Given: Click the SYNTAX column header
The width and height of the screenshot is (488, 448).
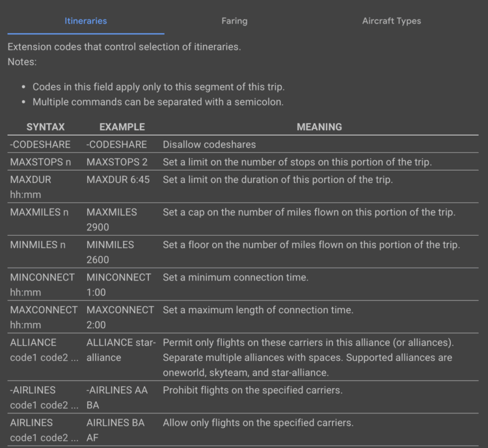Looking at the screenshot, I should pyautogui.click(x=46, y=127).
